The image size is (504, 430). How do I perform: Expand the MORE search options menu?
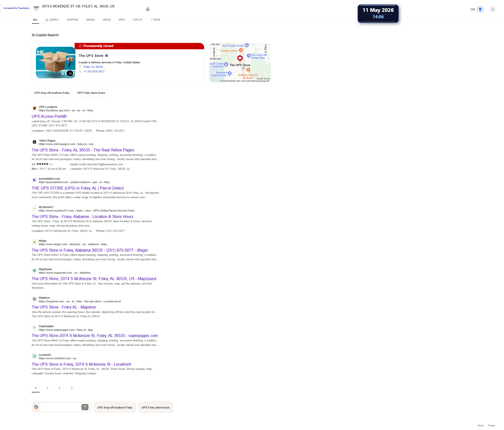tap(156, 20)
